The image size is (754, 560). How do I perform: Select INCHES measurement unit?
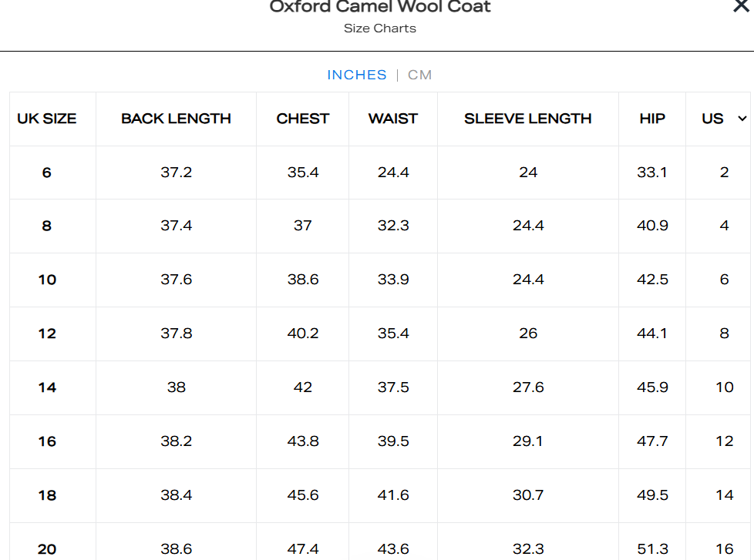pyautogui.click(x=357, y=75)
